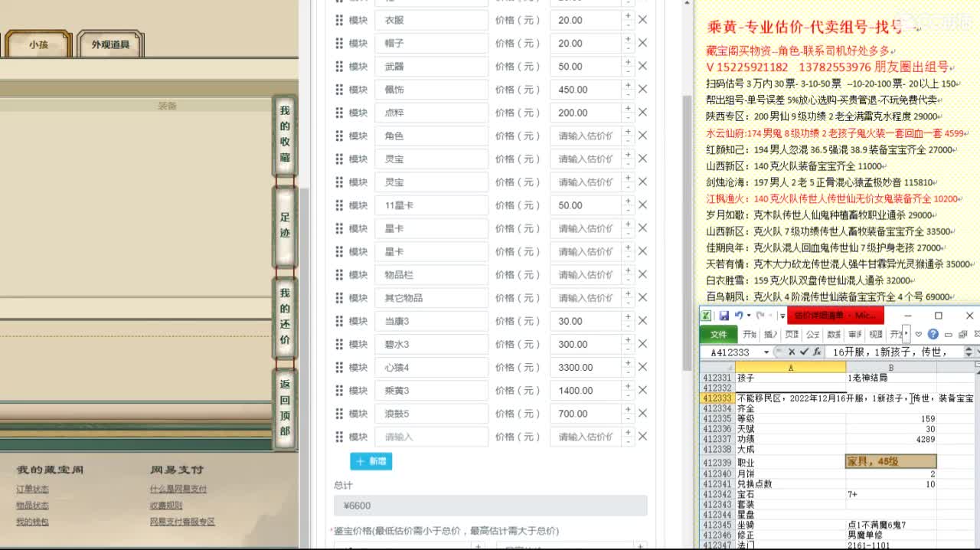Open the Excel 数据 ribbon tab
Viewport: 980px width, 550px height.
[x=835, y=334]
